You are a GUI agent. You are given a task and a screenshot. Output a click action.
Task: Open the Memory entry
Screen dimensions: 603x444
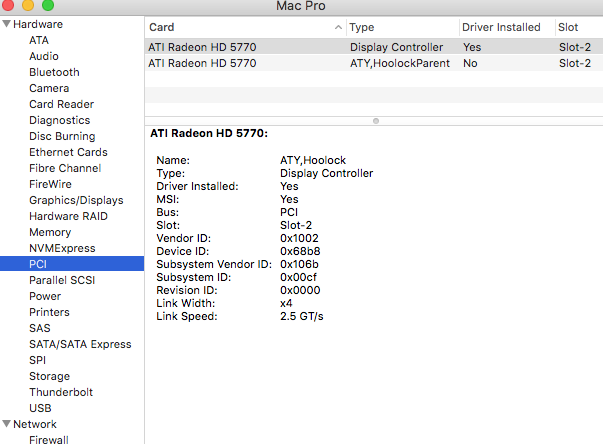pos(50,232)
